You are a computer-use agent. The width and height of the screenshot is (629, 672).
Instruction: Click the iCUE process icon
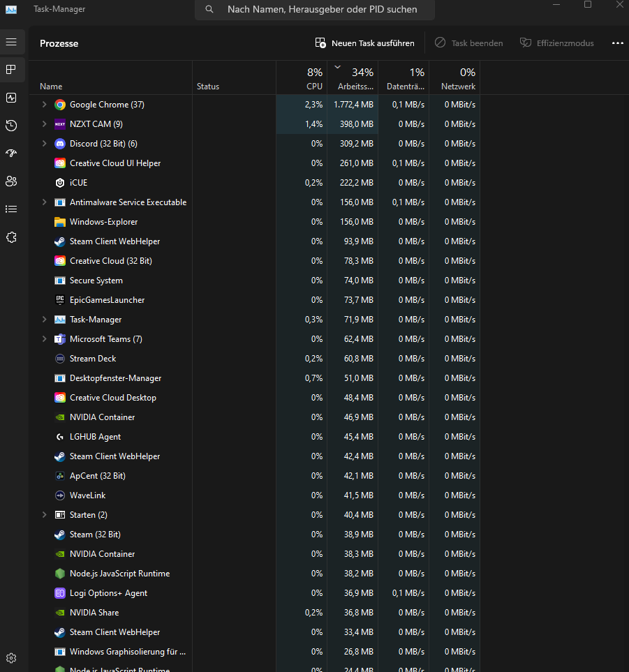(x=60, y=183)
